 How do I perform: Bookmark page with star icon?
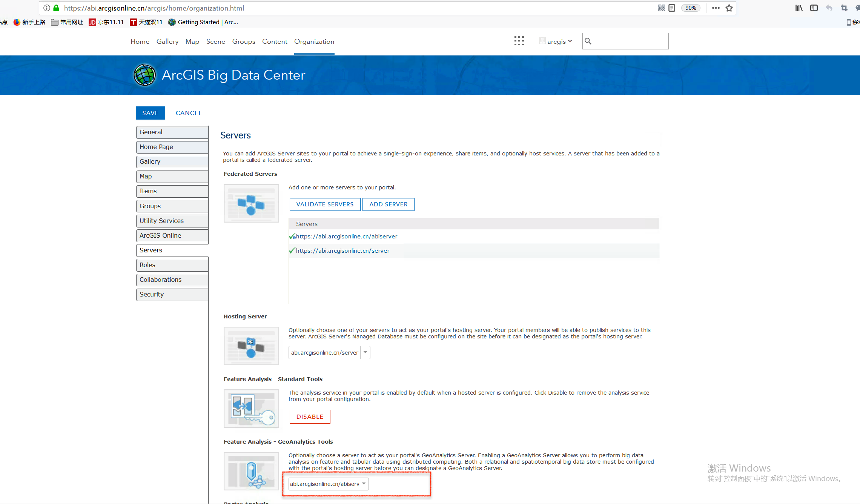point(729,8)
